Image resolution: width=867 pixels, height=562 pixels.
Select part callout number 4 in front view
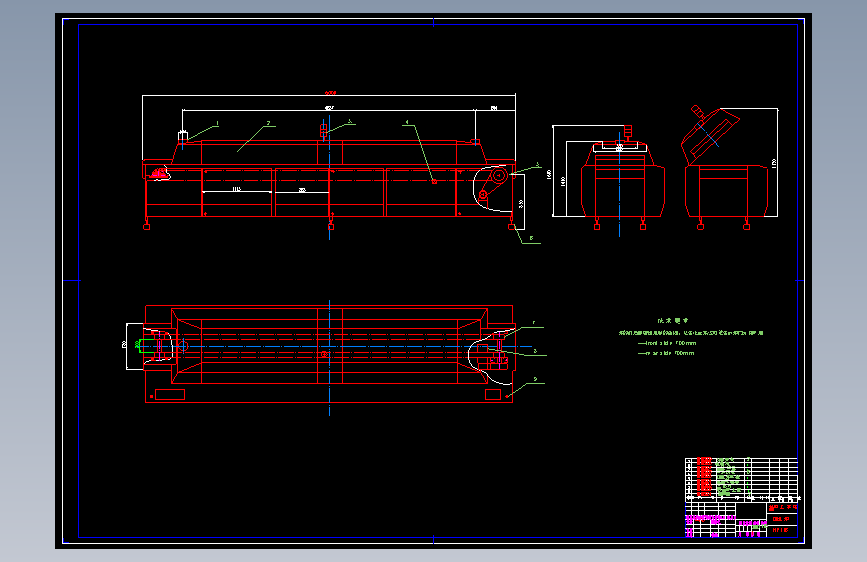point(408,122)
